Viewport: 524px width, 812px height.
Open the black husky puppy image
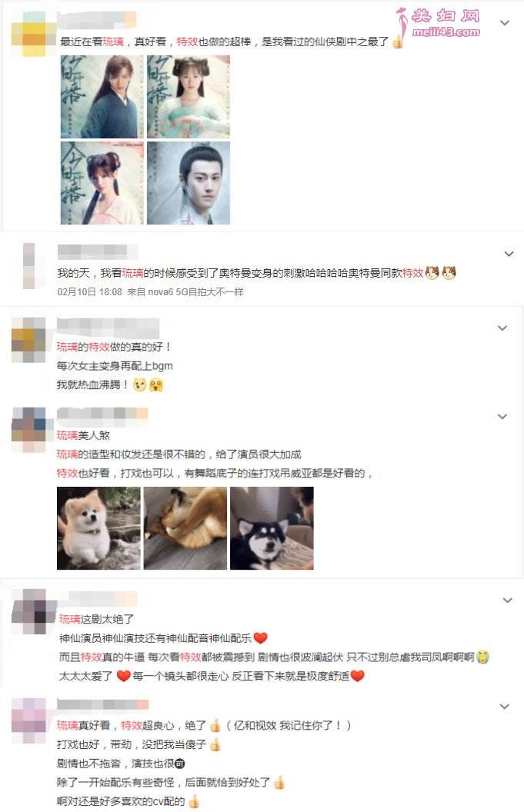272,528
